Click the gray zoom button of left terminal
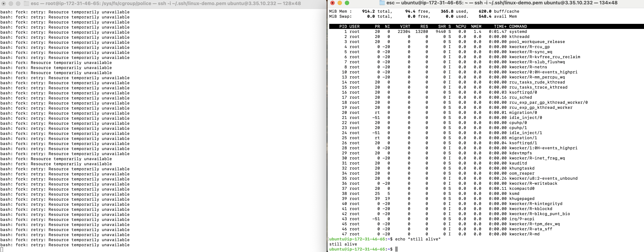Viewport: 644px width, 252px height. point(18,3)
